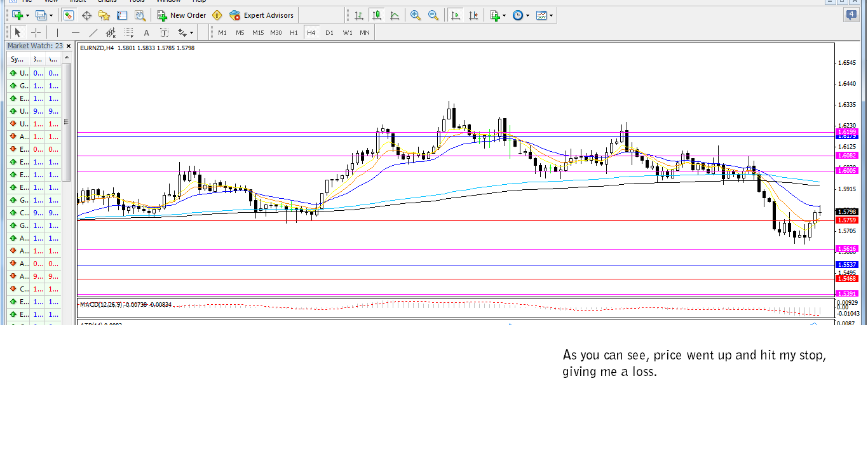This screenshot has width=868, height=456.
Task: Select the equidistant channel tool
Action: pos(111,32)
